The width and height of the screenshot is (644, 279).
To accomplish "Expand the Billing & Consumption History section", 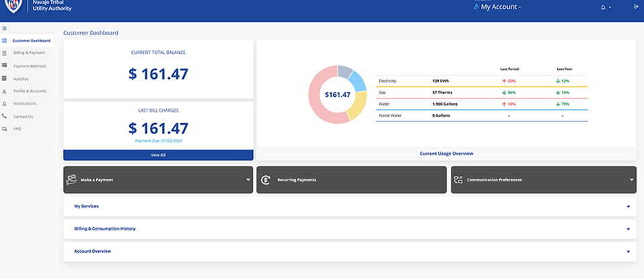I will [628, 229].
